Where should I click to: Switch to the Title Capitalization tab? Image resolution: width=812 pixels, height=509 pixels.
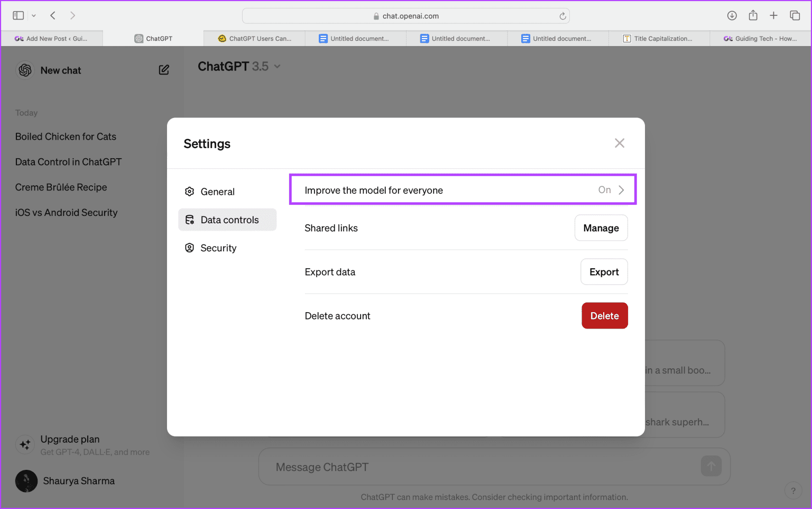(x=659, y=38)
